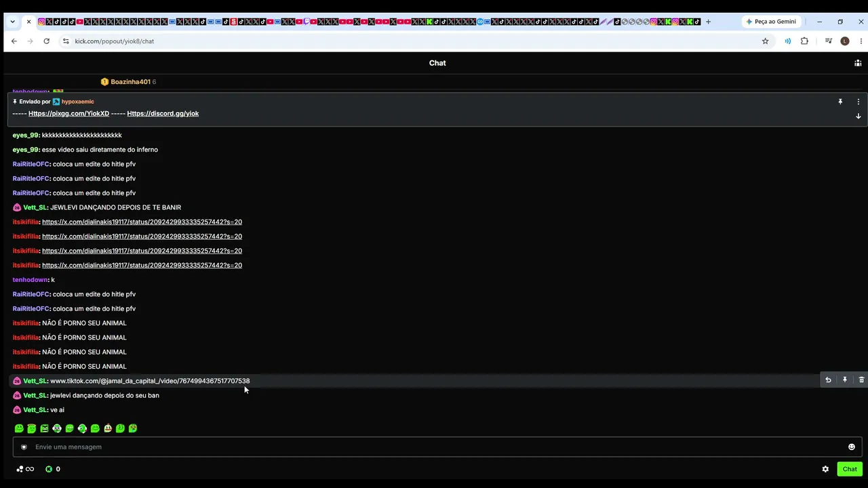Click the 'Chat' header title
The image size is (868, 488).
(x=437, y=63)
